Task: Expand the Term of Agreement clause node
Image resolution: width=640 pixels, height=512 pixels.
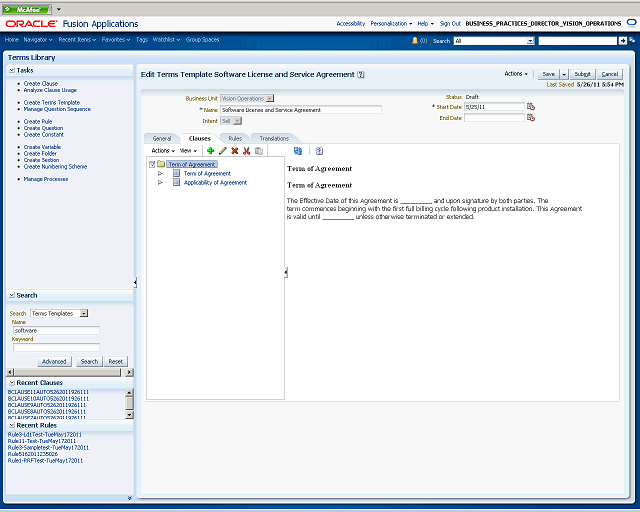Action: 160,173
